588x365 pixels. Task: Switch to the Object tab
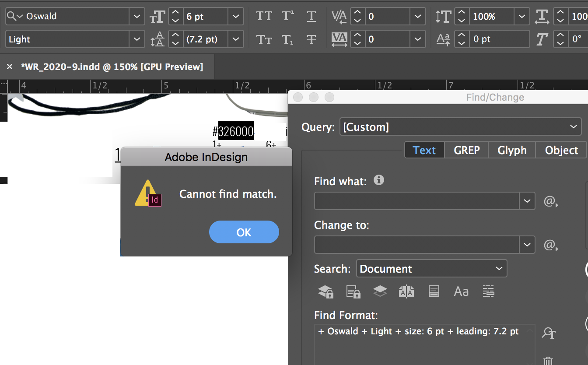[x=562, y=150]
